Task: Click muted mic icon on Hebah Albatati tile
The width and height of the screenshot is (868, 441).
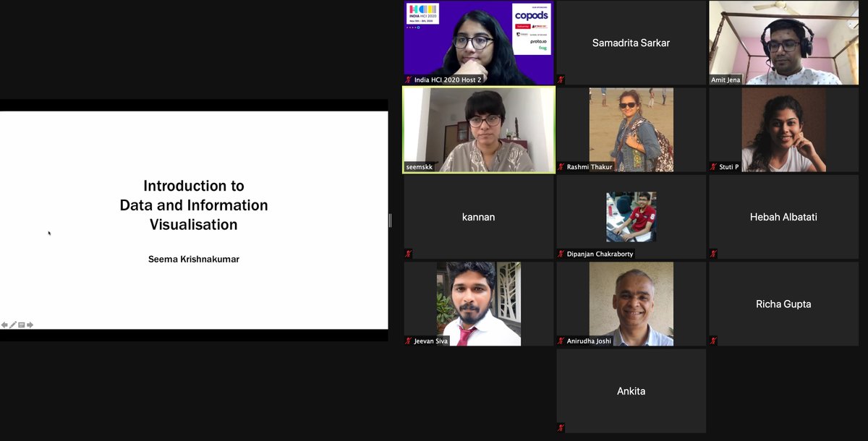Action: 713,254
